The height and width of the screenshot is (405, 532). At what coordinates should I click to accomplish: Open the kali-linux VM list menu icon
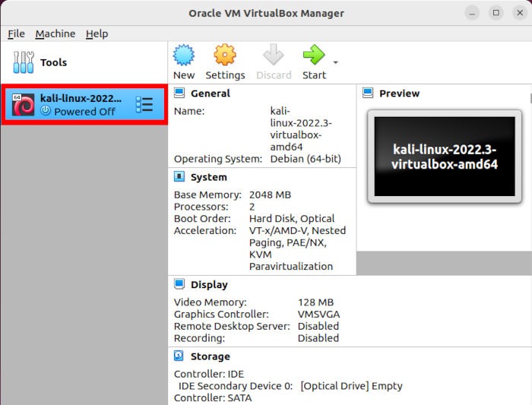(x=144, y=104)
